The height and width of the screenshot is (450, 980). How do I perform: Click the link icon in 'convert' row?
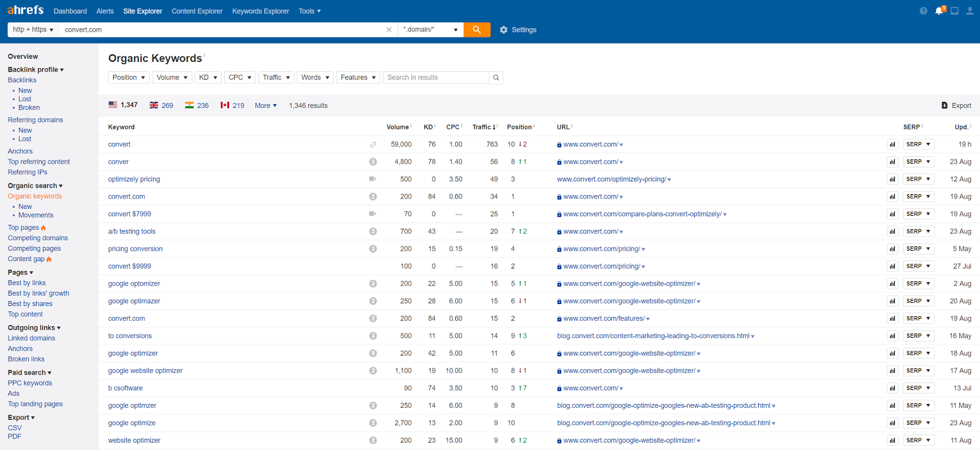click(373, 145)
